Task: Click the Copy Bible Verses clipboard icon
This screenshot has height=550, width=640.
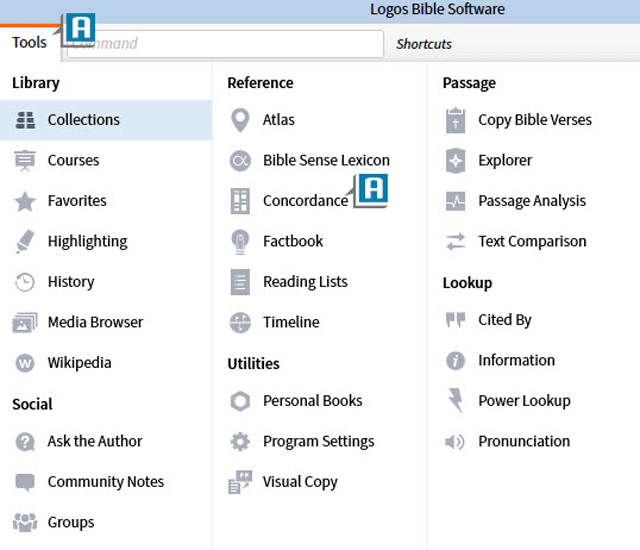Action: pyautogui.click(x=456, y=120)
